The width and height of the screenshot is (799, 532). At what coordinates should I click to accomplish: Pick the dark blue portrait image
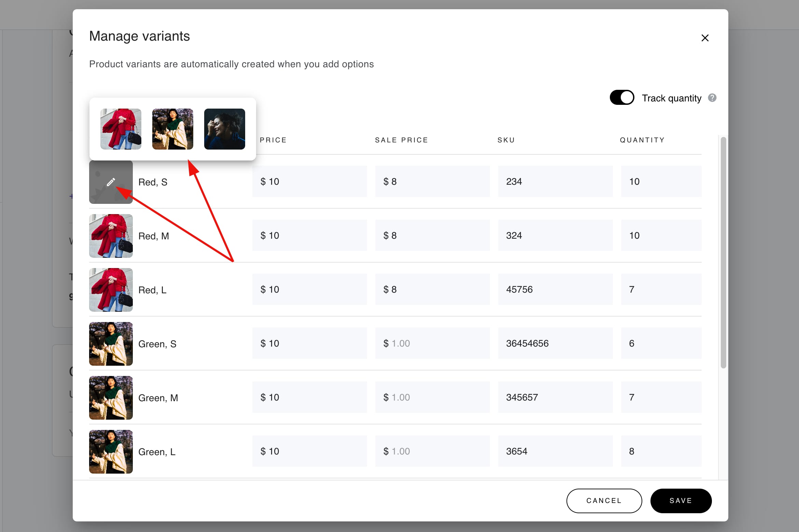224,129
